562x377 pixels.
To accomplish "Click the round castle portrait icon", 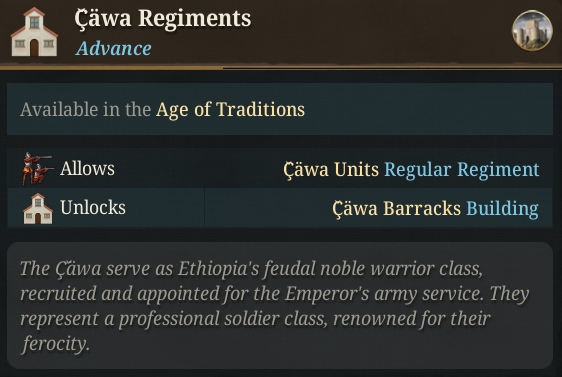I will pos(532,30).
